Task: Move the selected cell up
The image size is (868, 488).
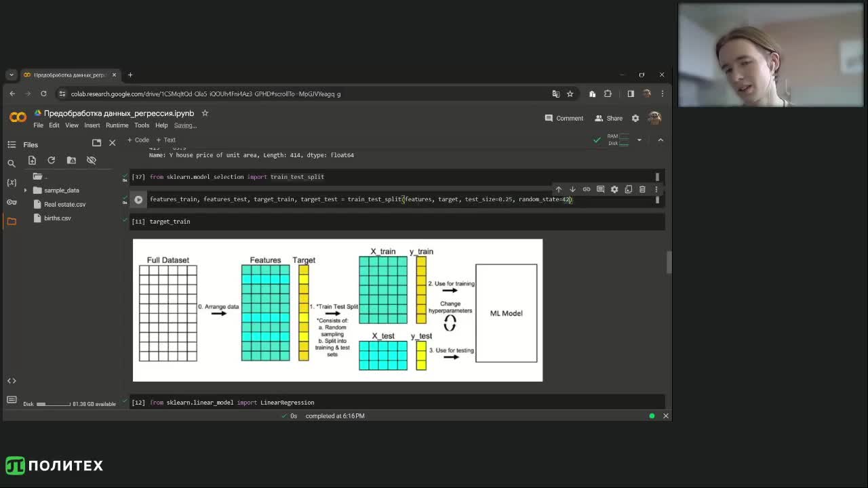Action: coord(558,189)
